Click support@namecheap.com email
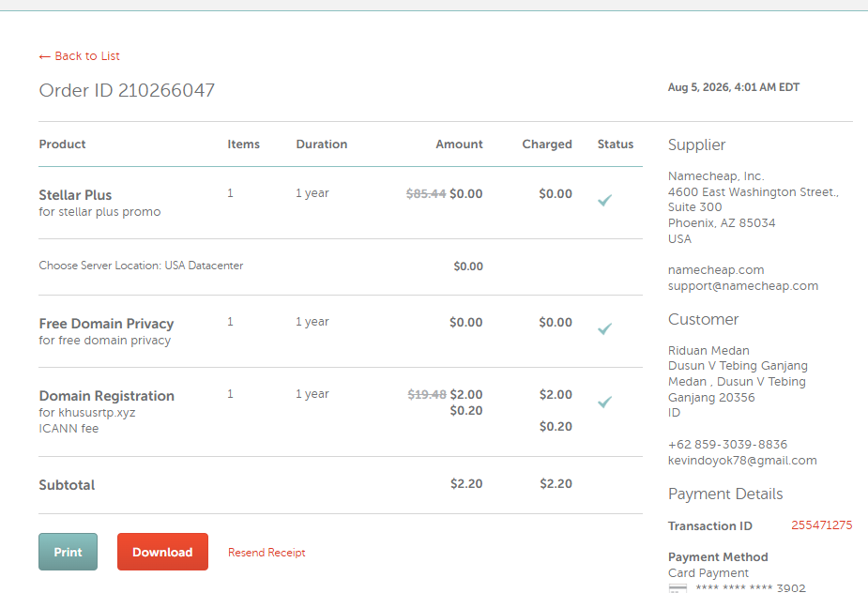The image size is (868, 593). pyautogui.click(x=743, y=285)
